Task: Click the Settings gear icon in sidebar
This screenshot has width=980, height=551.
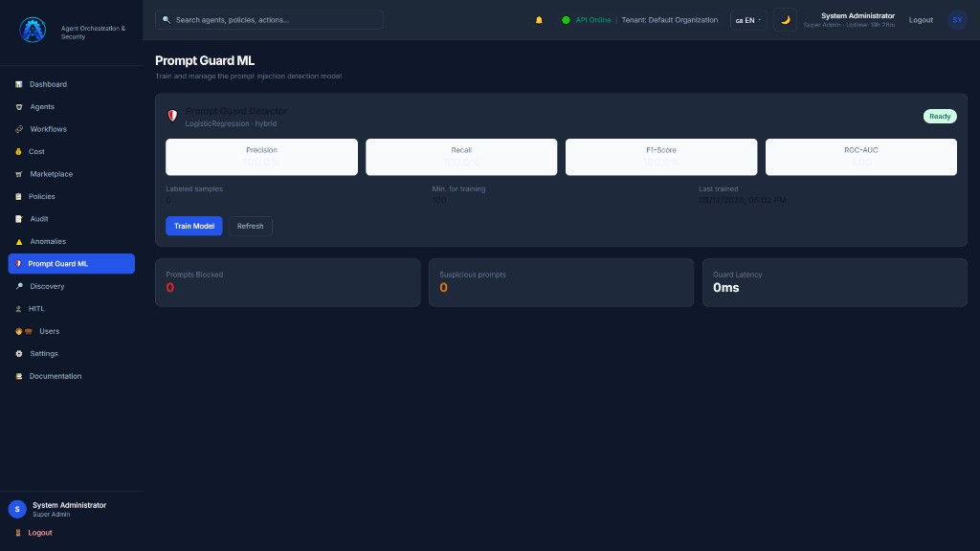Action: click(x=19, y=354)
